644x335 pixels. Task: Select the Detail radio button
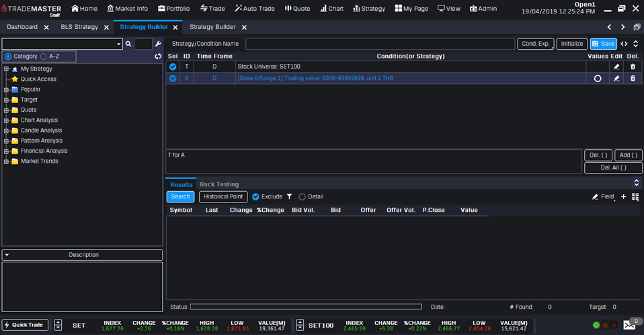pyautogui.click(x=303, y=197)
